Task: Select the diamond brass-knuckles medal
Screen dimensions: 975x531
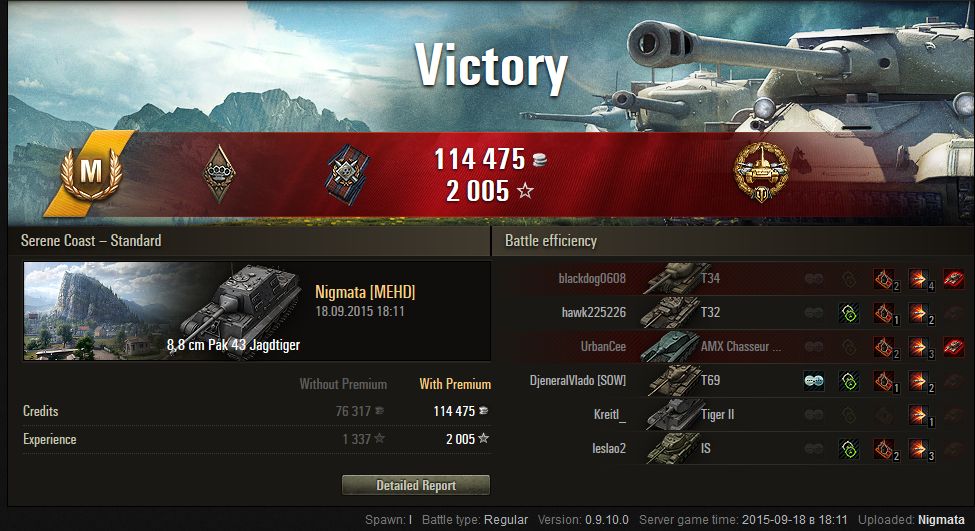Action: point(219,173)
